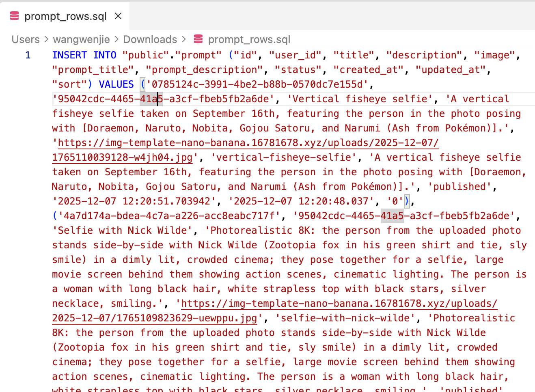
Task: Close the prompt_rows.sql editor tab
Action: tap(118, 16)
